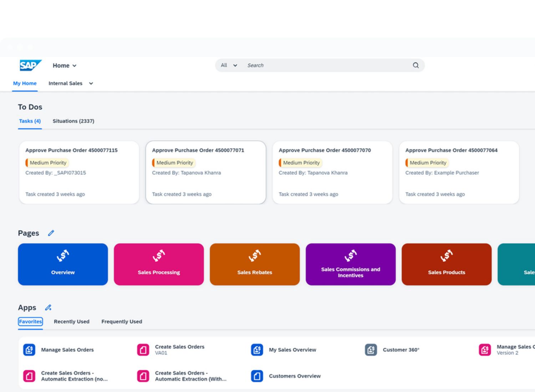Open the My Home tab
This screenshot has height=392, width=535.
25,83
